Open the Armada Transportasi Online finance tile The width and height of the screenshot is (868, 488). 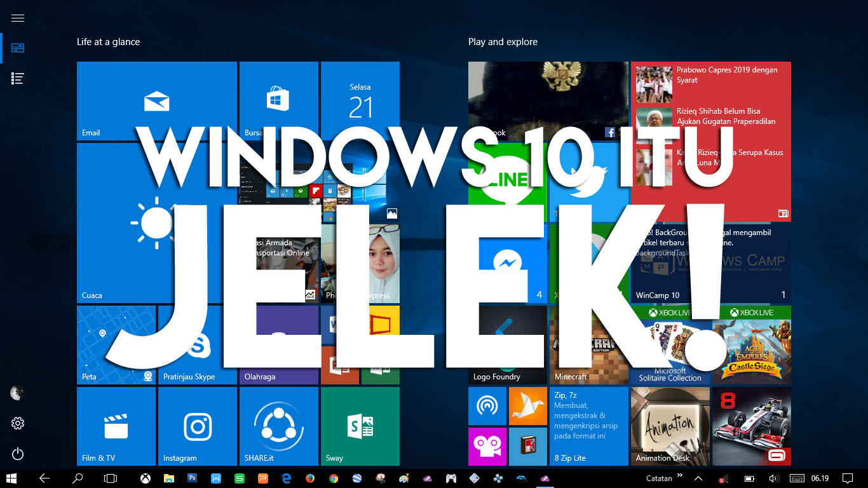tap(279, 264)
